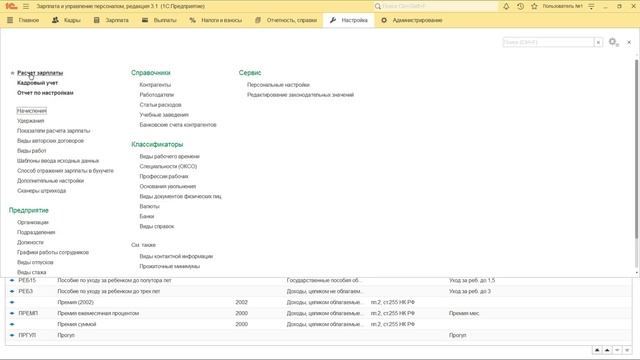Open Виды рабочего времени classifier
The image size is (640, 360).
[169, 156]
